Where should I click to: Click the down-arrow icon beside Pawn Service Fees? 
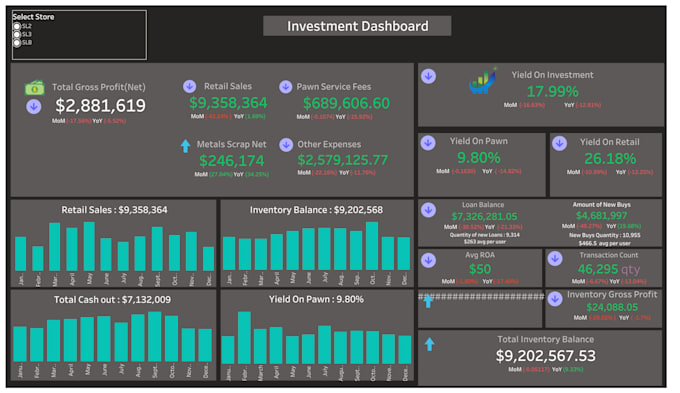pyautogui.click(x=285, y=87)
